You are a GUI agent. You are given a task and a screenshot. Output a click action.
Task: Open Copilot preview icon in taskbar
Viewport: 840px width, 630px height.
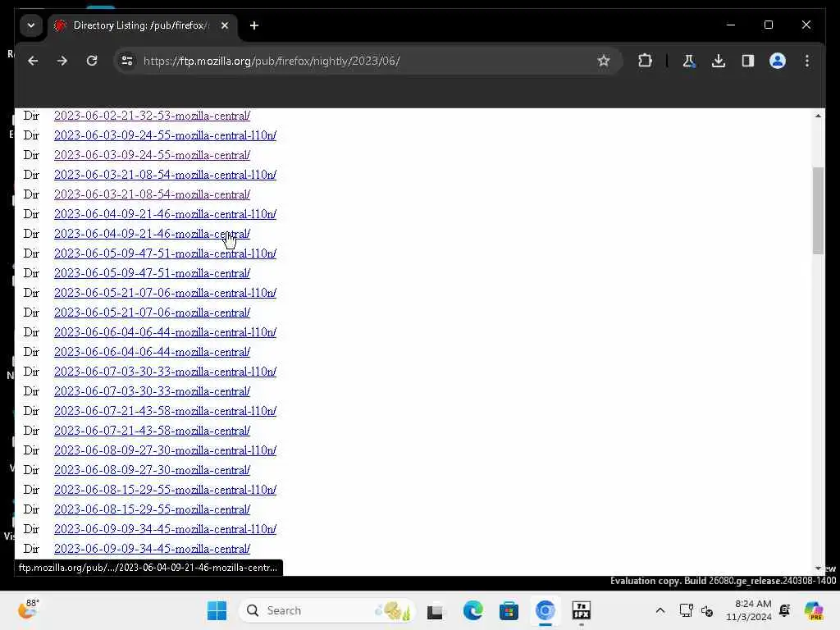pyautogui.click(x=814, y=610)
